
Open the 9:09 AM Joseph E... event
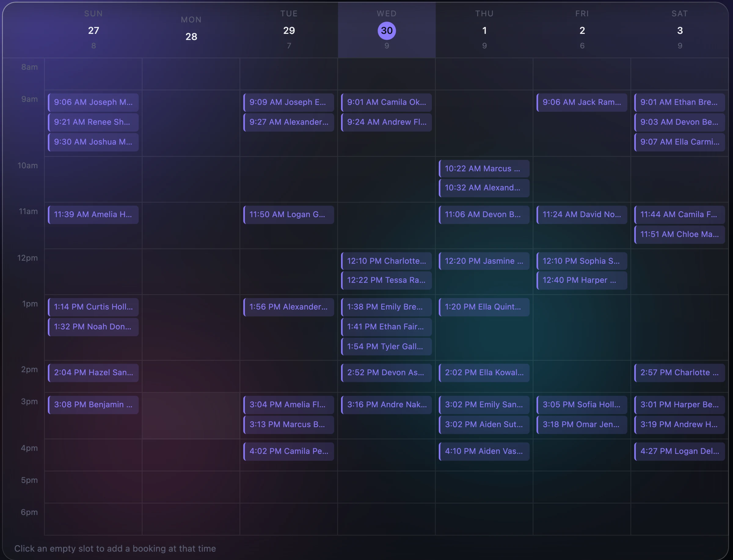tap(289, 102)
